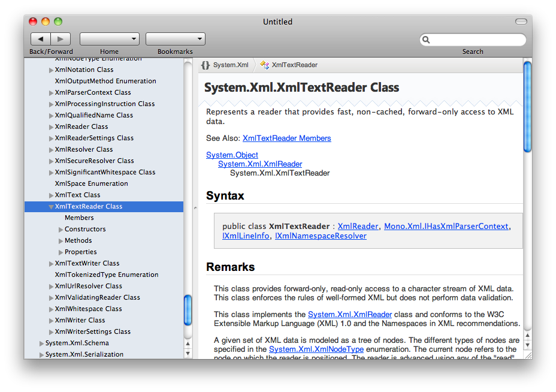Open System.Xml.XmlReader link in Remarks
This screenshot has height=392, width=556.
tap(350, 314)
